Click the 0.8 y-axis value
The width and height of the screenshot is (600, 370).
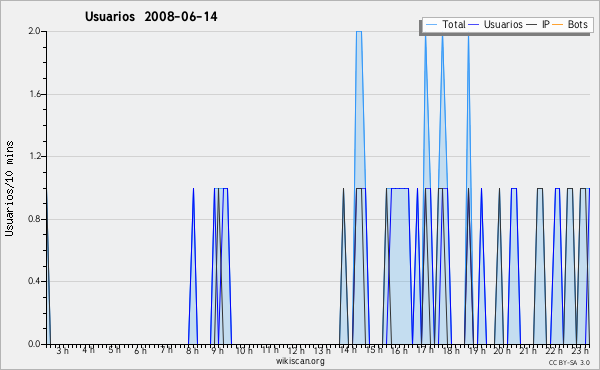click(34, 219)
